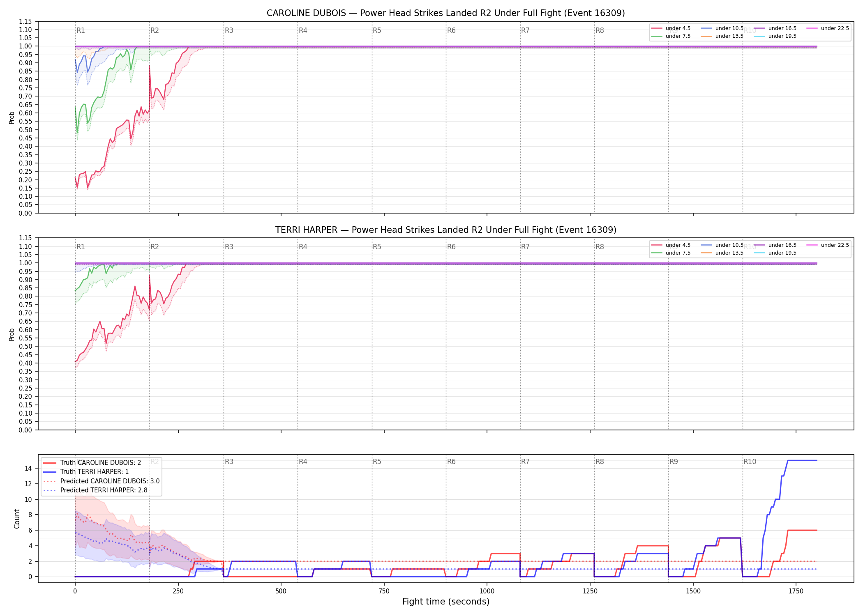Click the Caroline Dubois chart title
863x616 pixels.
(x=446, y=13)
